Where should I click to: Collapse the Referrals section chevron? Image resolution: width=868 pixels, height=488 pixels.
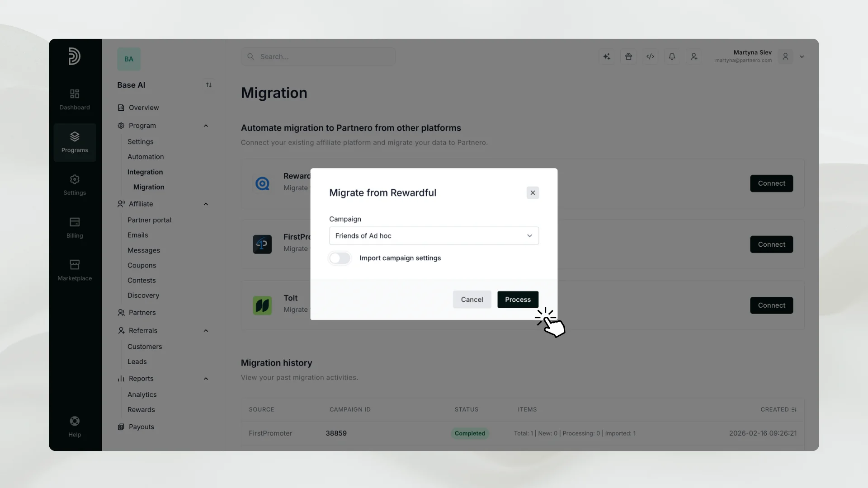(206, 331)
